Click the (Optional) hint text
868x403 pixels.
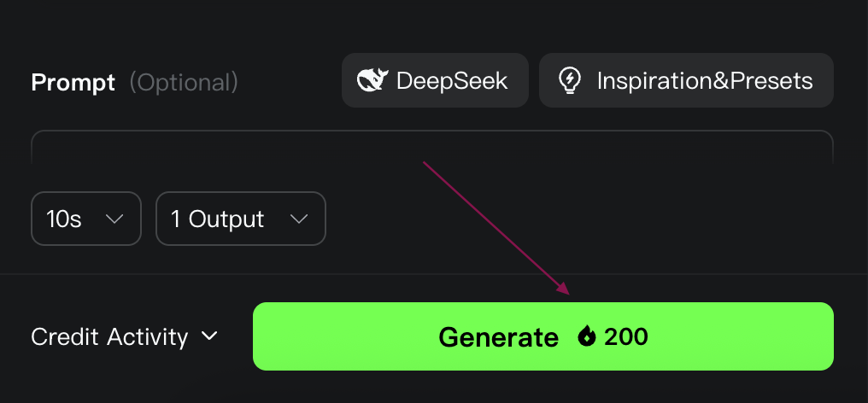(x=184, y=83)
